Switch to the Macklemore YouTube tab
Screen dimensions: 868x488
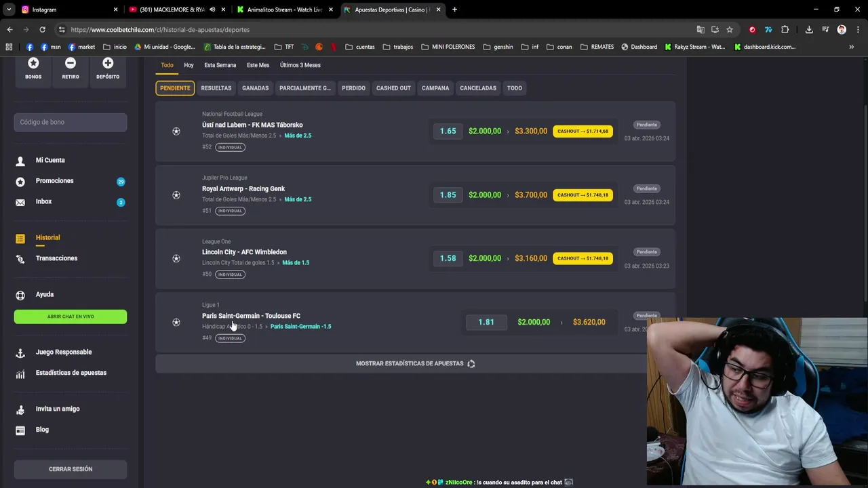tap(176, 9)
